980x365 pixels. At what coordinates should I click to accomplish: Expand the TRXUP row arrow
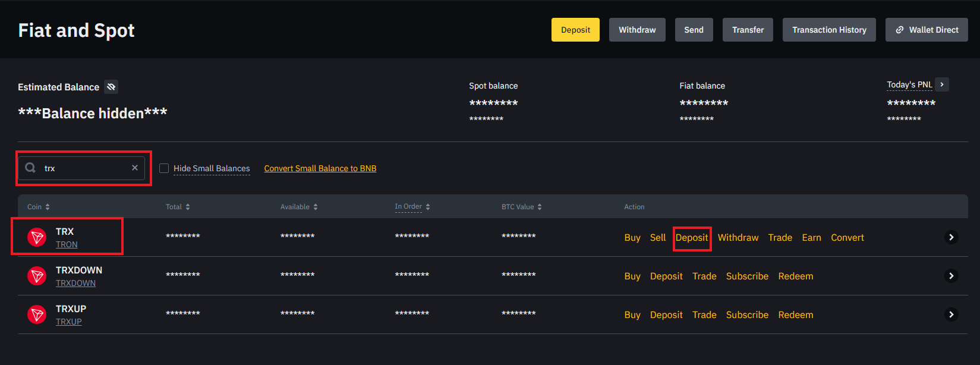coord(951,314)
